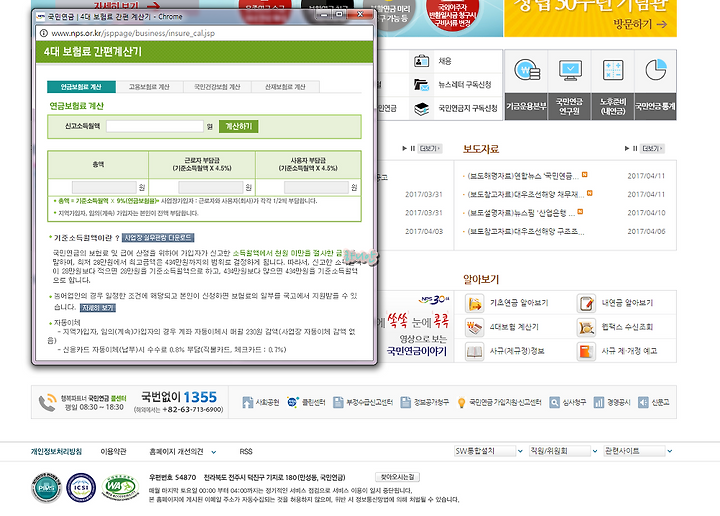The image size is (720, 516).
Task: Pause the 보도자료 news rotation
Action: (x=635, y=148)
